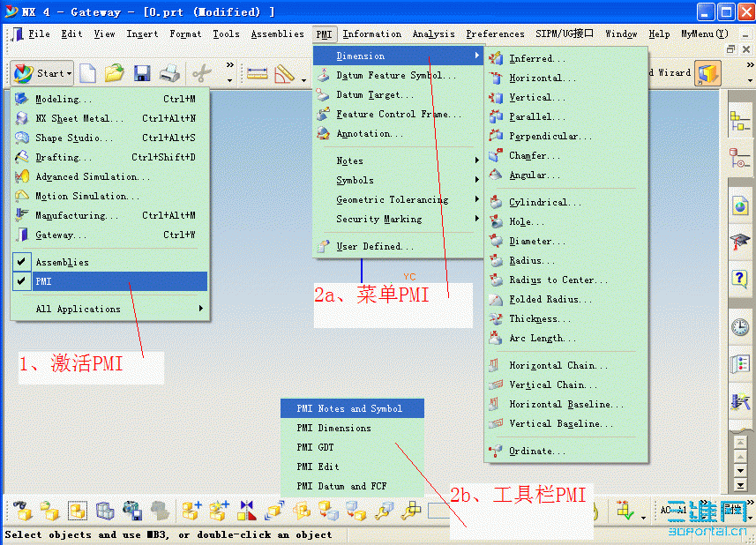The width and height of the screenshot is (756, 545).
Task: Toggle the PMI checkbox in Start menu
Action: tap(21, 281)
